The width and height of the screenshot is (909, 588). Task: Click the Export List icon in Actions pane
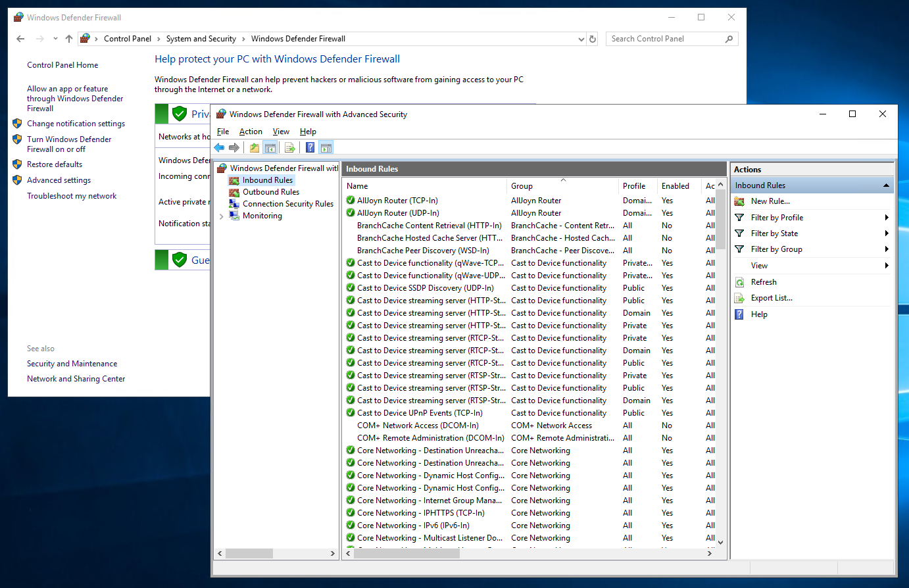(739, 298)
